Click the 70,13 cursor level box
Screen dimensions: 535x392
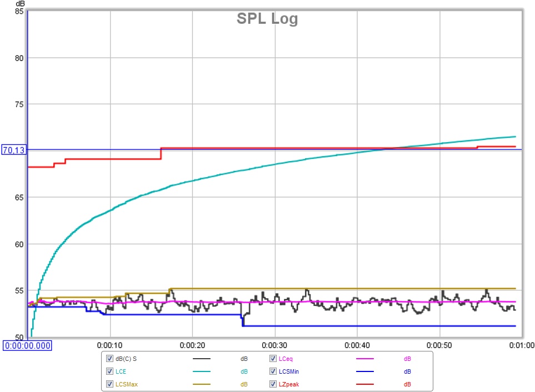tap(14, 150)
